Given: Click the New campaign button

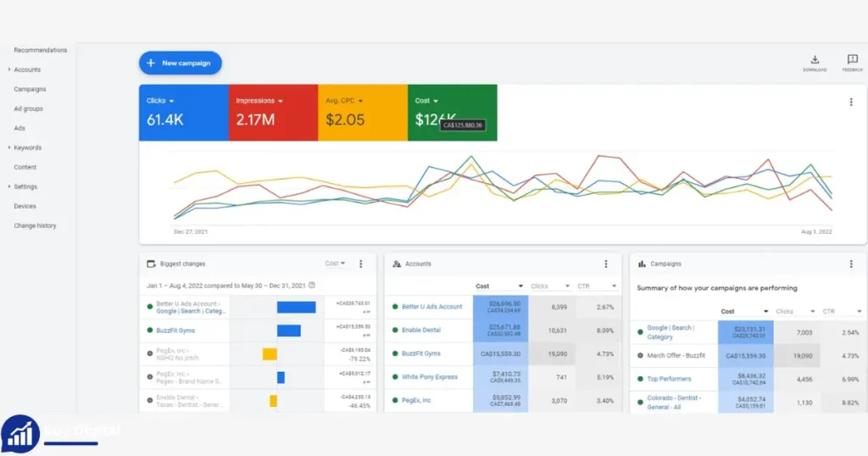Looking at the screenshot, I should coord(181,63).
